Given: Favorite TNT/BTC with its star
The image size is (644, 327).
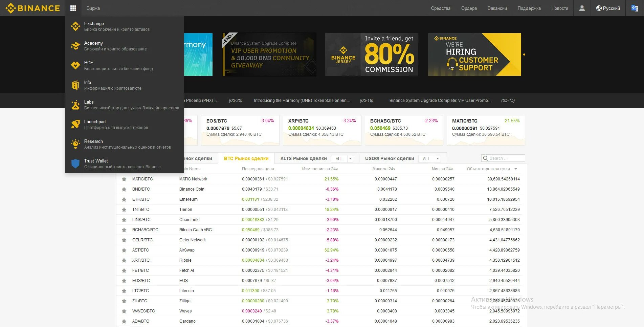Looking at the screenshot, I should [x=124, y=210].
